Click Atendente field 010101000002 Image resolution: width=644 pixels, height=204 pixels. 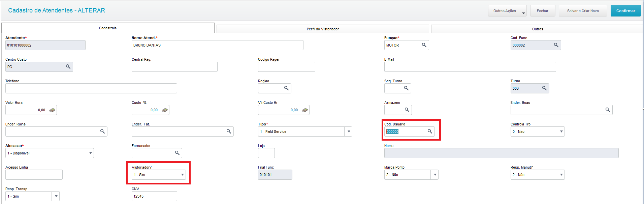pyautogui.click(x=45, y=45)
